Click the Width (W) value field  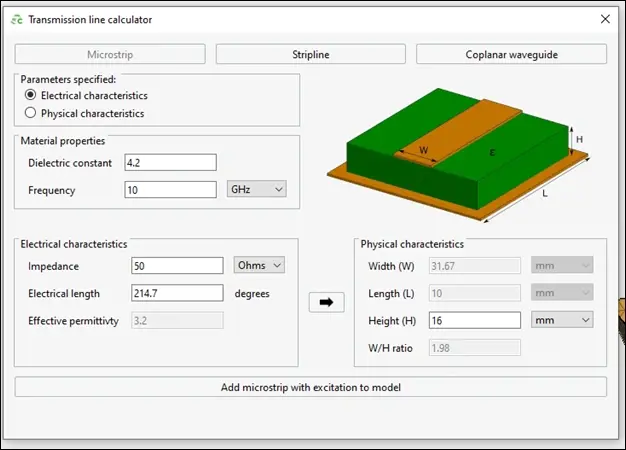[x=474, y=265]
